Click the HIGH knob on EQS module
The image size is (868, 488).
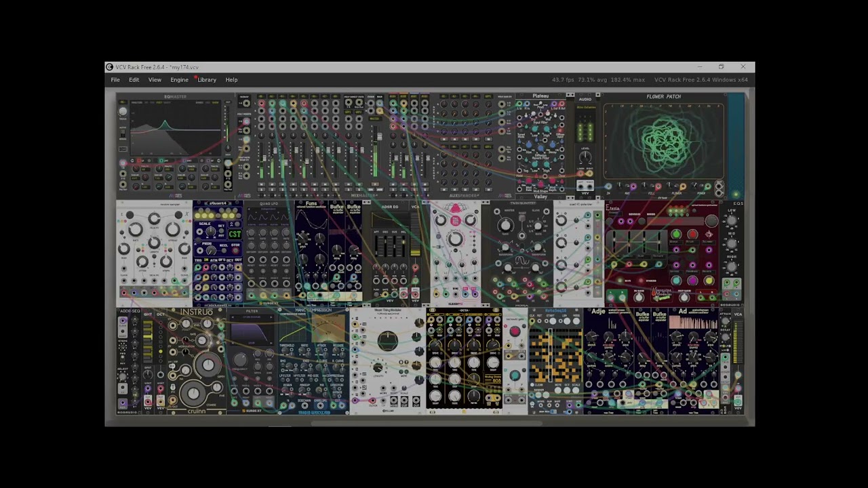coord(732,266)
